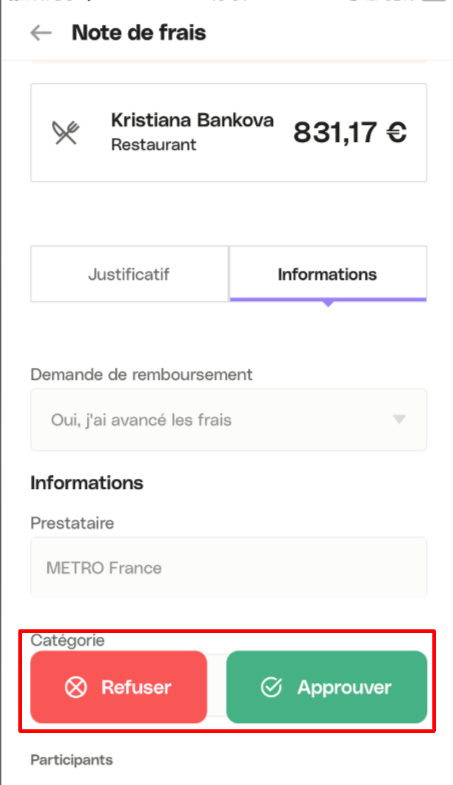Viewport: 453px width, 785px height.
Task: Click the bold Informations section heading
Action: (87, 483)
